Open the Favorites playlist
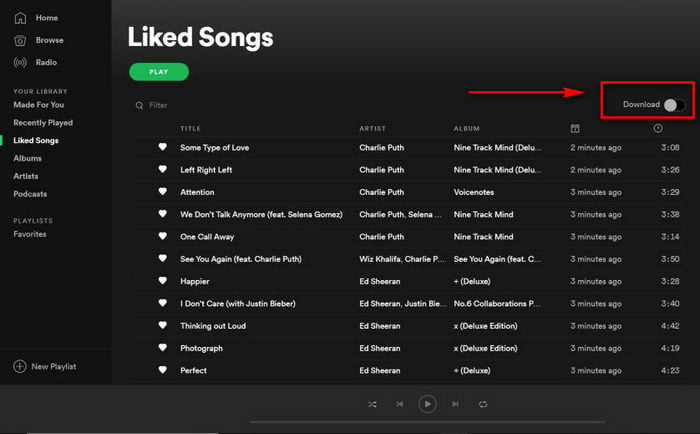Screen dimensions: 700x434 [x=30, y=234]
